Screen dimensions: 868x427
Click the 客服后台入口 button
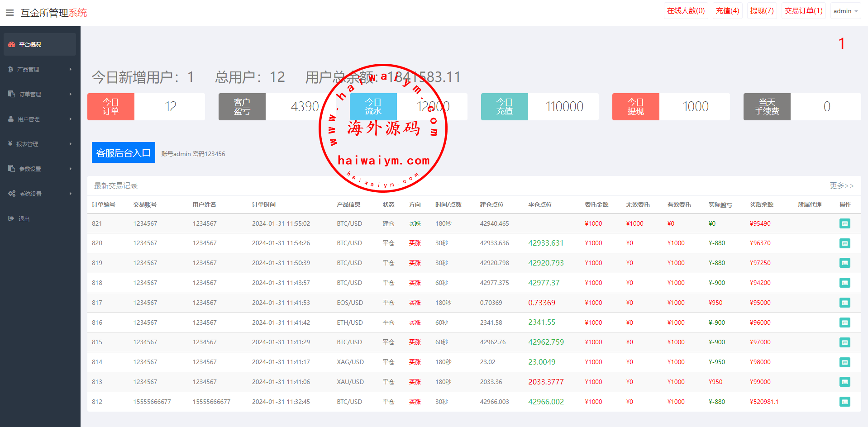pos(123,153)
